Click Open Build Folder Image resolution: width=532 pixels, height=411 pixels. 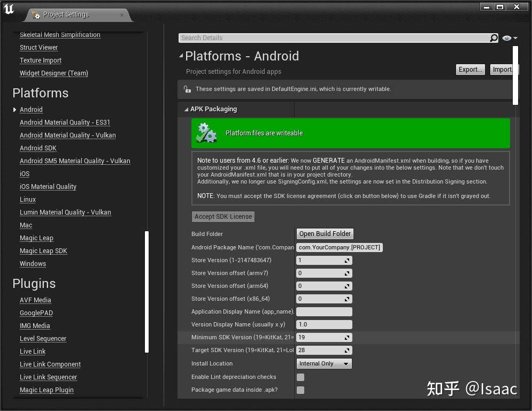tap(324, 234)
